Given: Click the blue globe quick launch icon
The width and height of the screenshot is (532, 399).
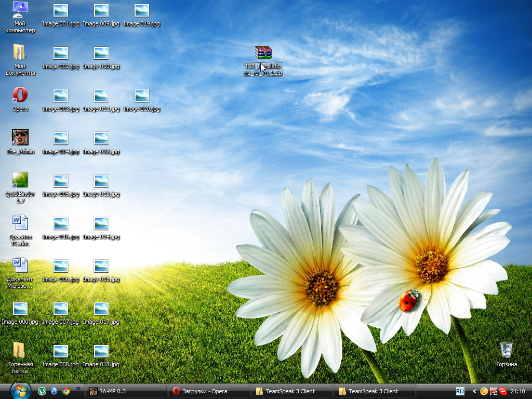Looking at the screenshot, I should tap(54, 391).
